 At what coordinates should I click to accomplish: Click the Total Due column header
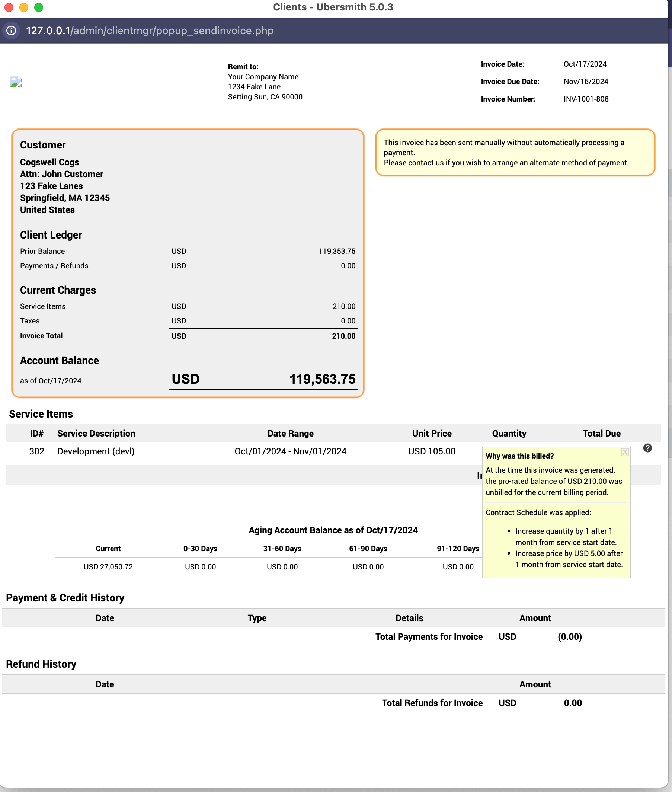tap(601, 434)
